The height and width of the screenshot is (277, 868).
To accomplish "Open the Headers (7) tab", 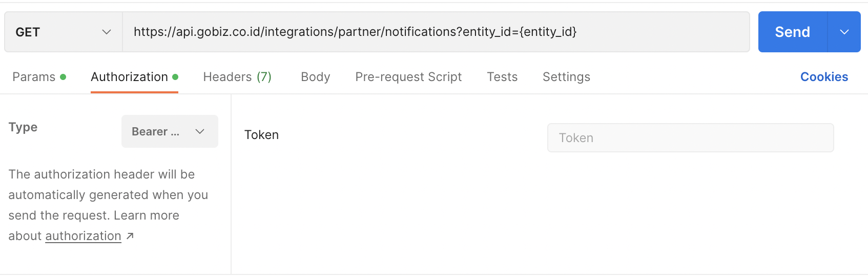I will (x=237, y=77).
